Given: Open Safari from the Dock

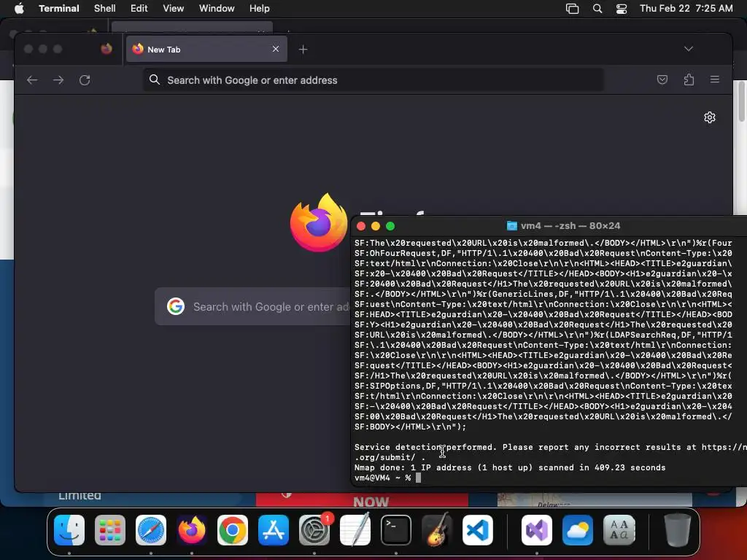Looking at the screenshot, I should point(151,530).
